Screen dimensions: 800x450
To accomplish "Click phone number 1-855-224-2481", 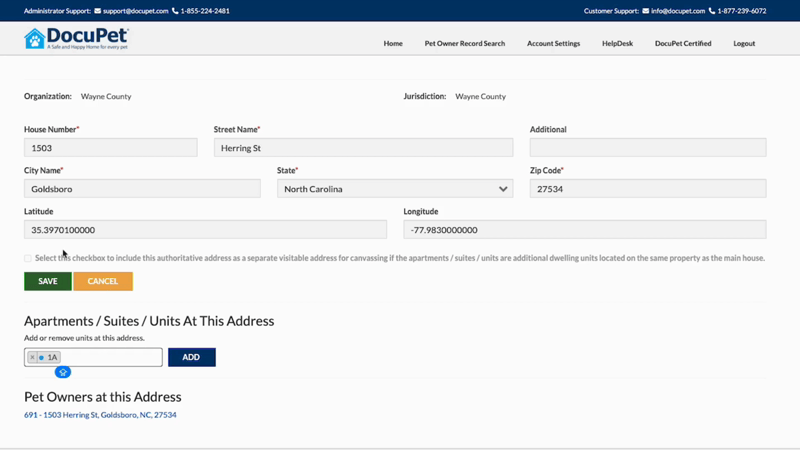I will tap(205, 11).
